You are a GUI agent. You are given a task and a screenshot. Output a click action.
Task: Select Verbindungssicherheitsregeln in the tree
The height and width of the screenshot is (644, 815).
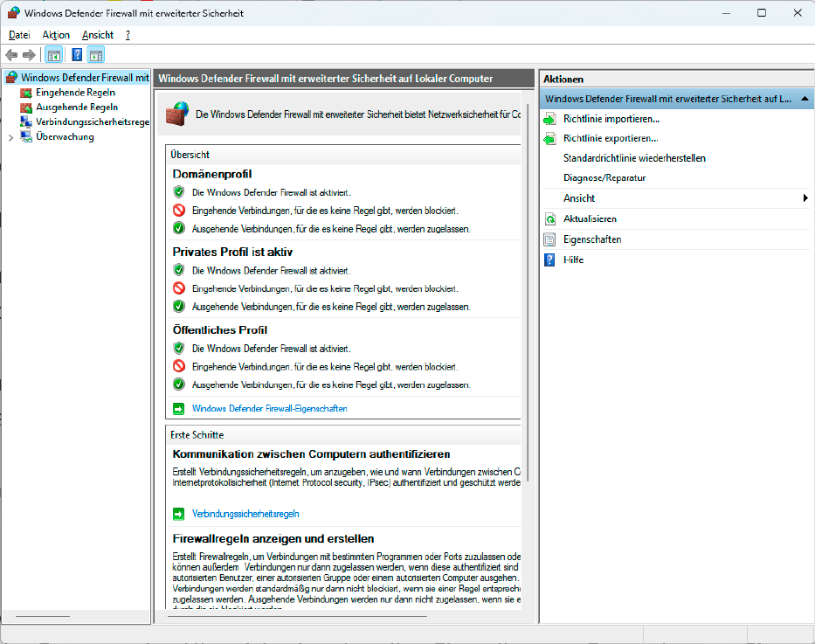click(x=93, y=122)
